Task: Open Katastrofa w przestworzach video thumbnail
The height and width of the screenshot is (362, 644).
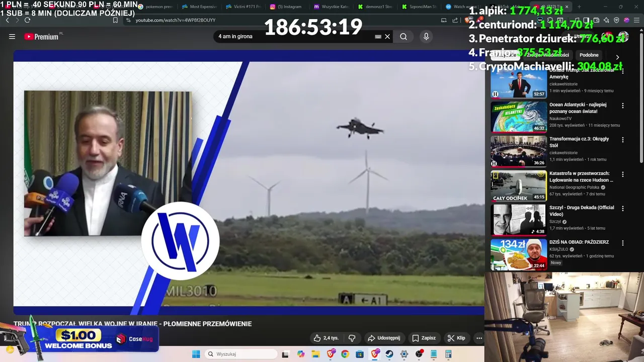Action: point(518,186)
